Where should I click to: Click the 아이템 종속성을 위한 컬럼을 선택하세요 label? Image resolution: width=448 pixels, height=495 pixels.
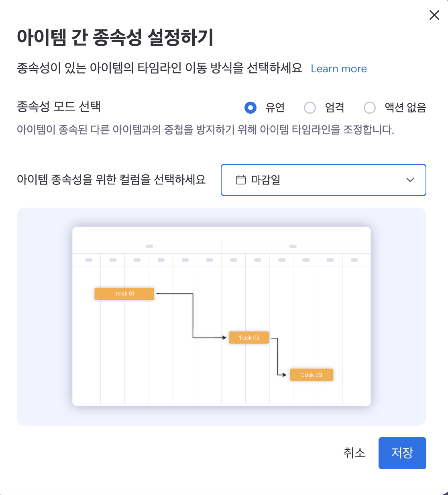click(111, 179)
